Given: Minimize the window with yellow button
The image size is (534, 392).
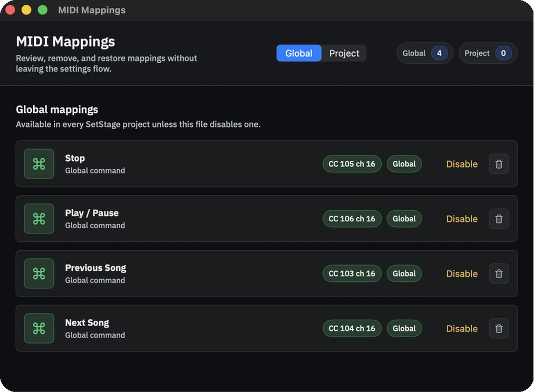Looking at the screenshot, I should (26, 10).
